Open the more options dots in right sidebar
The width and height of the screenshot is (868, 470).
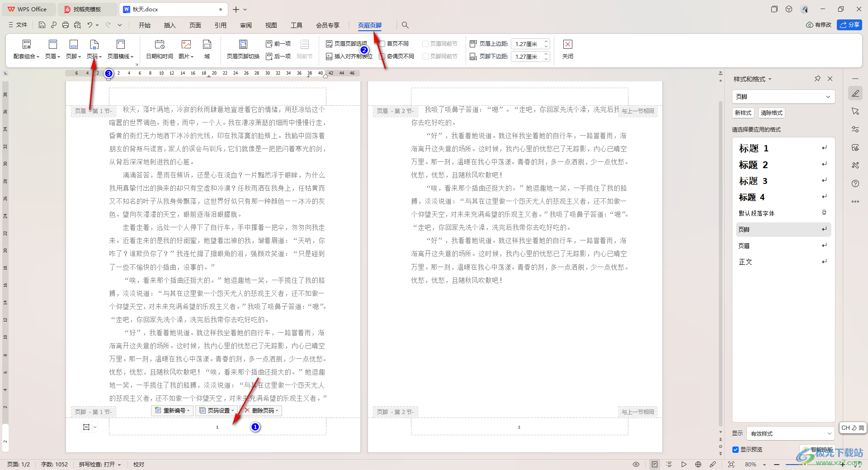point(855,202)
